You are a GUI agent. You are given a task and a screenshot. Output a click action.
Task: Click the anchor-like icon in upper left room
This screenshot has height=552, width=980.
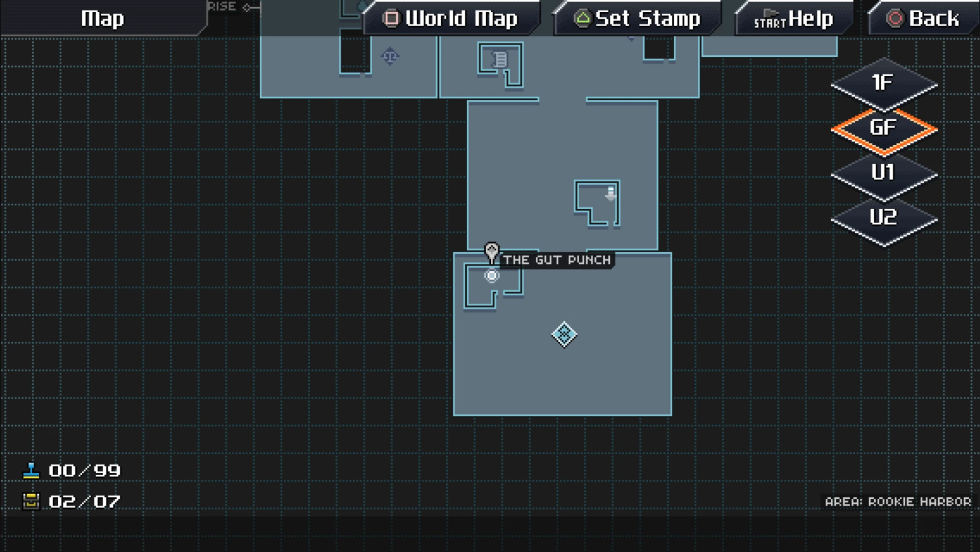coord(390,56)
